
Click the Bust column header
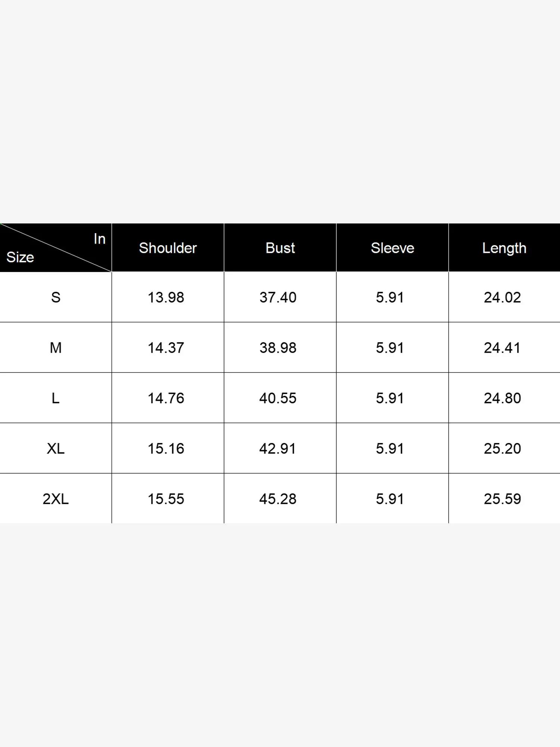280,248
